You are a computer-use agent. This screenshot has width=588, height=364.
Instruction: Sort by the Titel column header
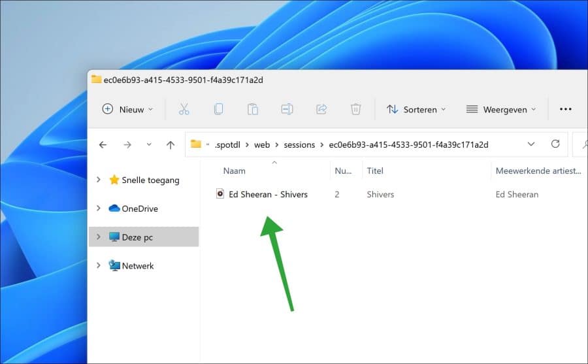pos(375,171)
